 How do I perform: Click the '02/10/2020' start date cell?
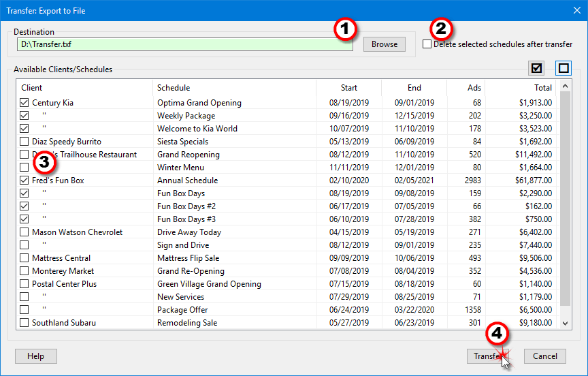tap(348, 180)
